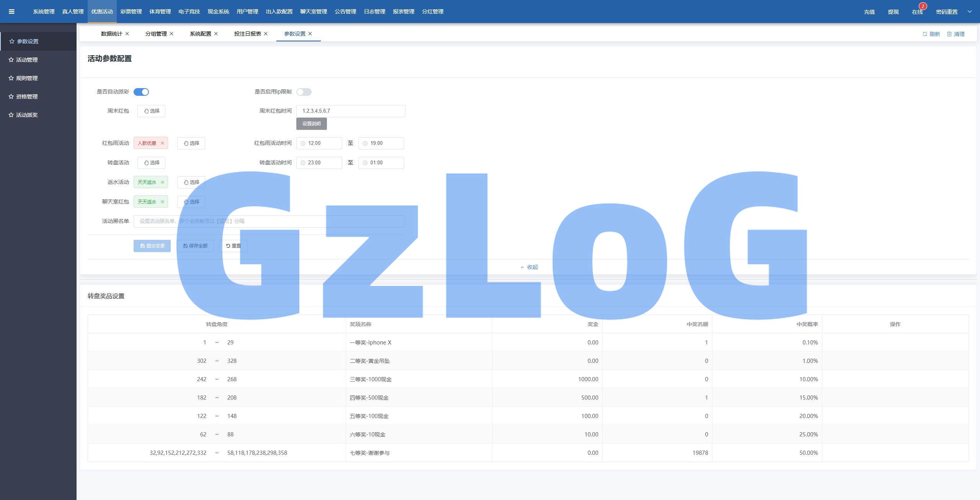
Task: Open the 彩票管理 menu
Action: coord(131,11)
